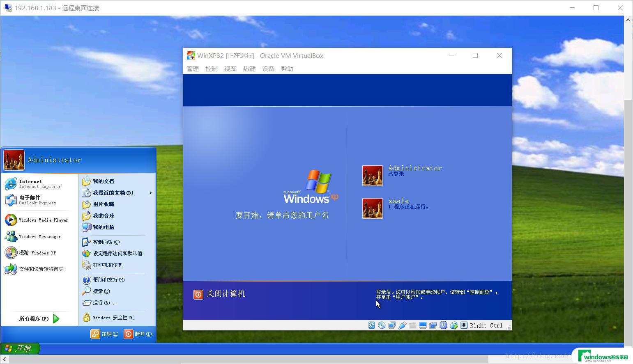The image size is (633, 364).
Task: Click the 开始 Start button
Action: pos(20,348)
